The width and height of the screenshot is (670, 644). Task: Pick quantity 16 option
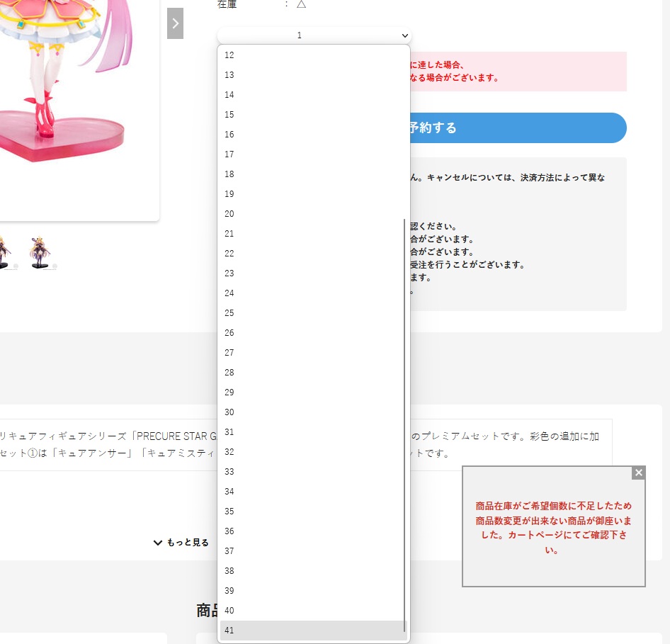coord(314,135)
